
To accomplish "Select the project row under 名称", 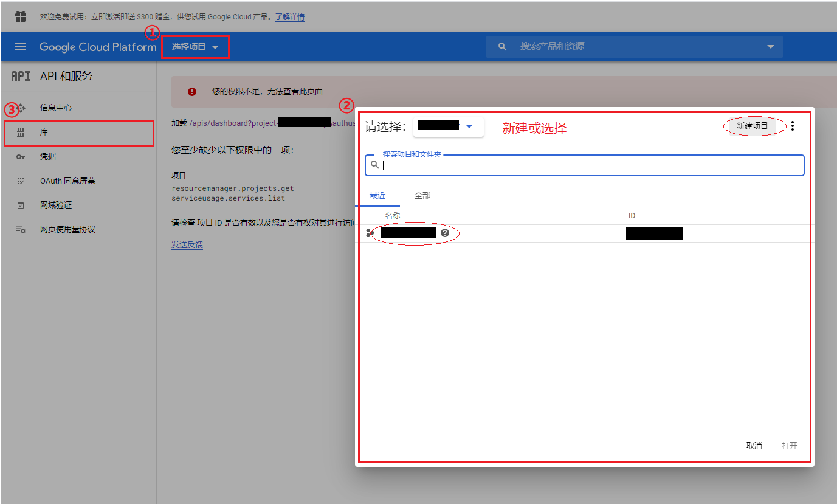I will click(x=408, y=233).
